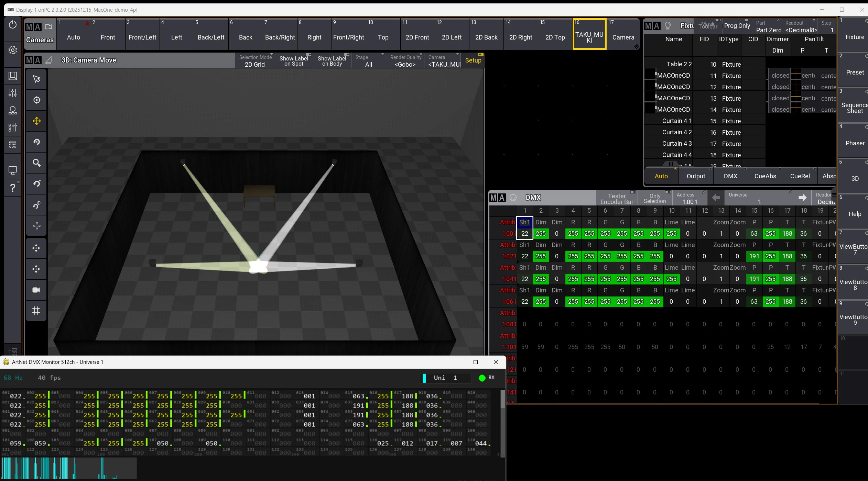
Task: Open the Camera TAKU_MUKI dropdown in 3D window
Action: point(443,60)
